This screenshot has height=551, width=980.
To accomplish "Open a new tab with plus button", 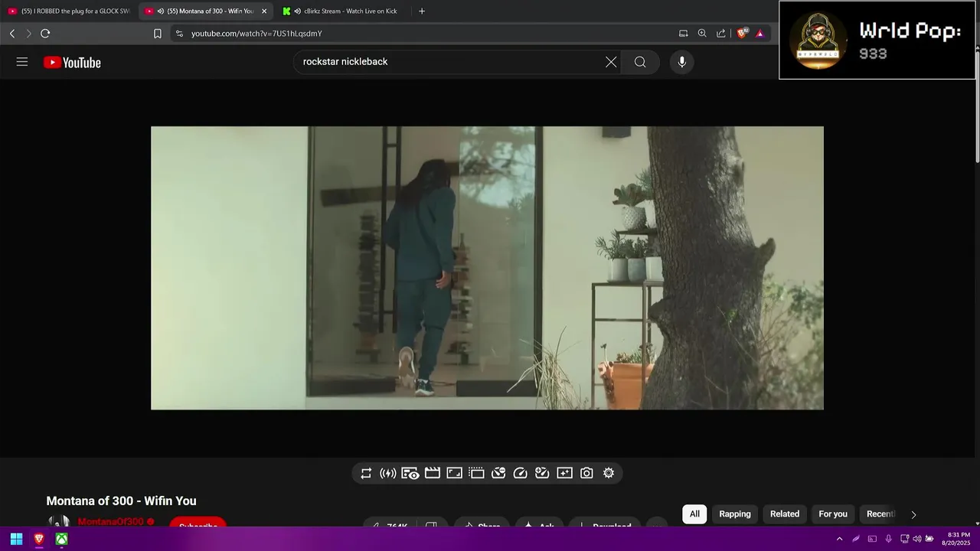I will 422,11.
